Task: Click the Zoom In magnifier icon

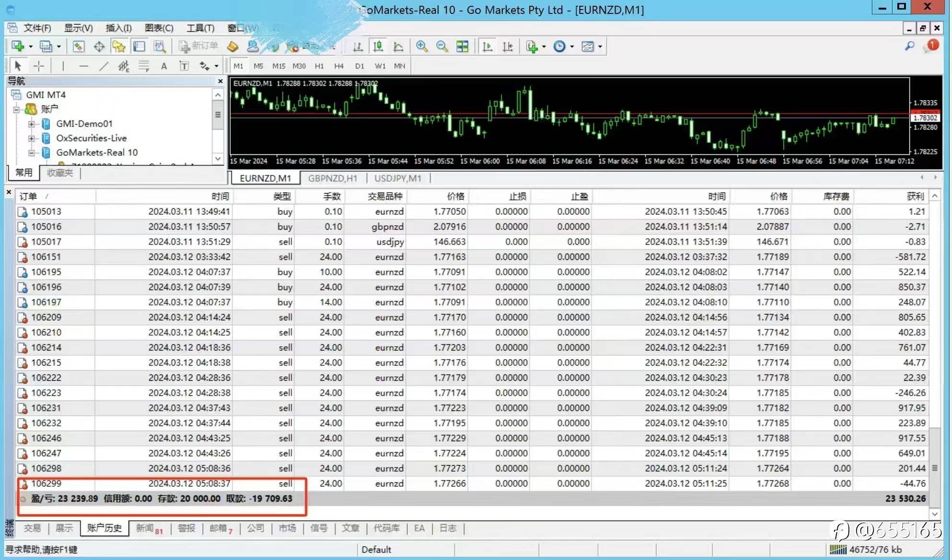Action: pyautogui.click(x=421, y=47)
